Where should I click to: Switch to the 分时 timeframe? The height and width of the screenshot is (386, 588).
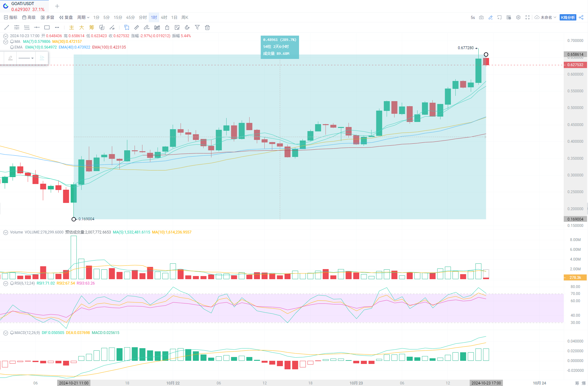(143, 17)
